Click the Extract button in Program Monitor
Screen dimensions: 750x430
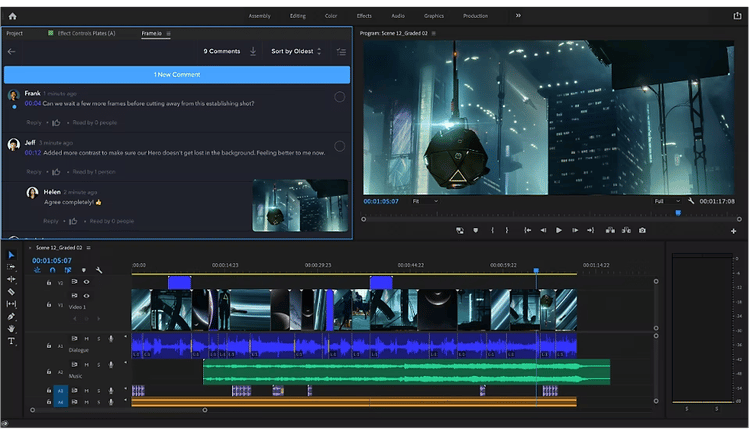[626, 231]
